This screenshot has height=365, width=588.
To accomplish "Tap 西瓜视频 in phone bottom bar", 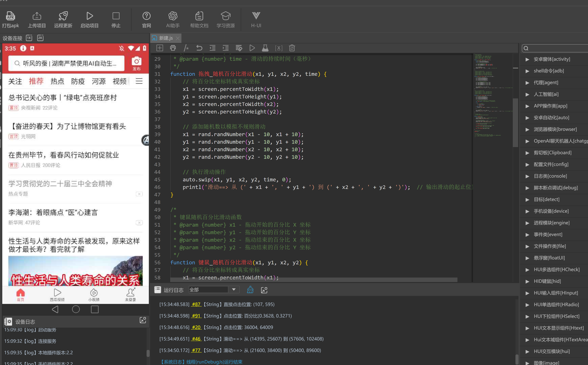I will pos(57,295).
